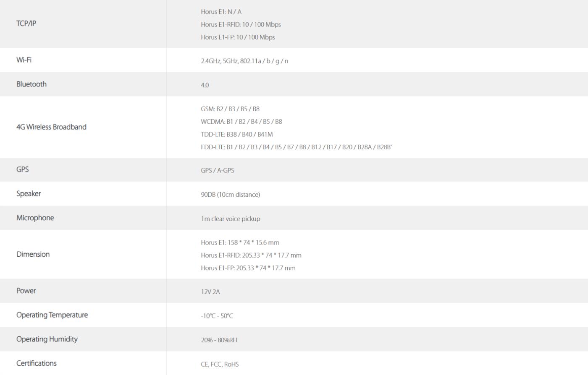
Task: Click the Power row label
Action: pyautogui.click(x=26, y=291)
